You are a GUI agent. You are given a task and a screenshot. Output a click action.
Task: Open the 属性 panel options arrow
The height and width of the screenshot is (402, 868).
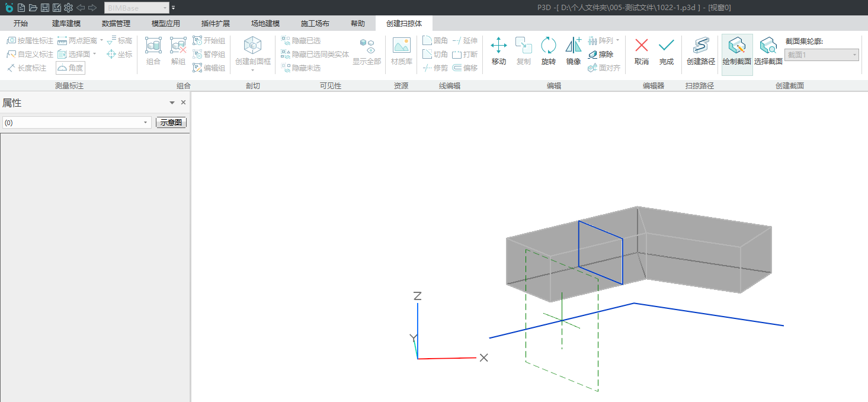point(172,103)
